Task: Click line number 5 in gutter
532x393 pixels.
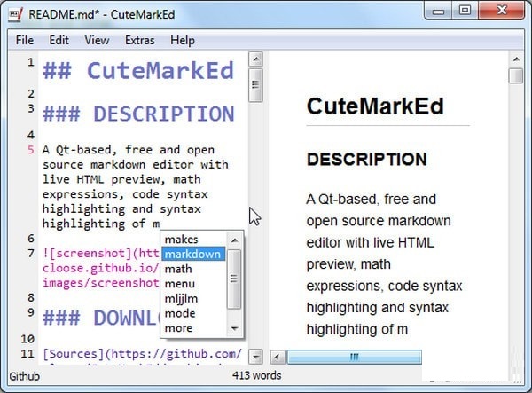Action: tap(31, 150)
